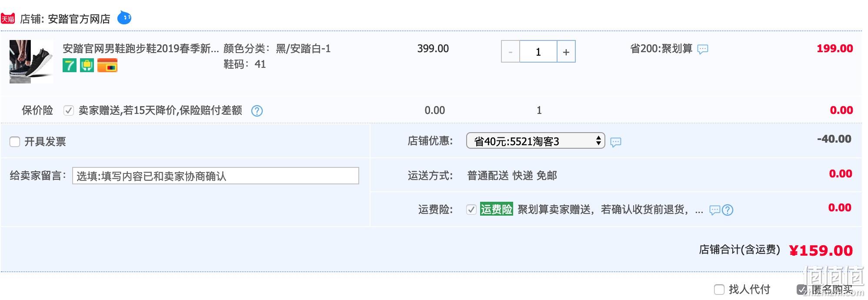The width and height of the screenshot is (868, 300).
Task: Click the red subtotal 199.00
Action: (835, 48)
